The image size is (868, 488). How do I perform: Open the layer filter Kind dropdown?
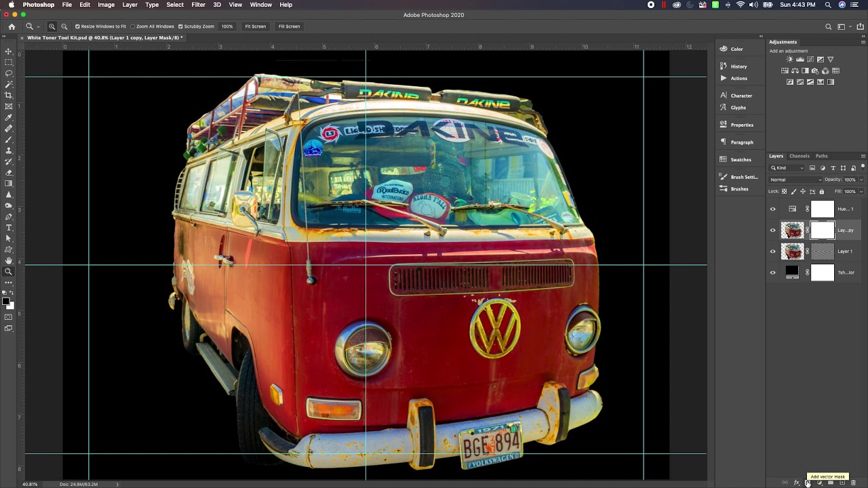787,168
